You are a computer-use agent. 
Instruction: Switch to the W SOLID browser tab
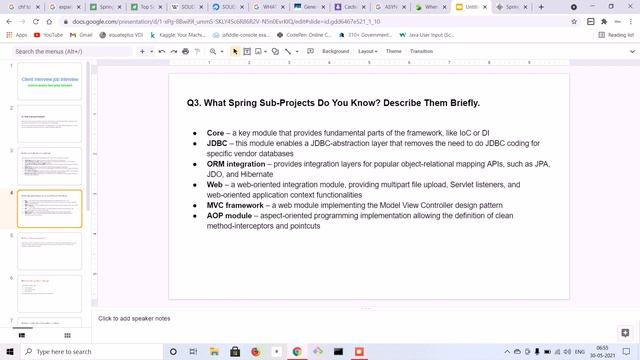(x=187, y=7)
